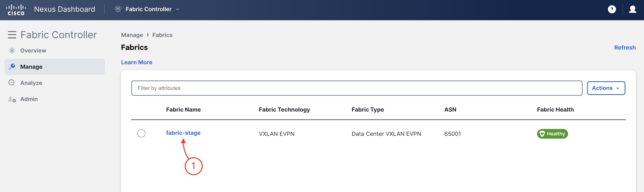644x192 pixels.
Task: Toggle the hamburger navigation menu
Action: [12, 35]
